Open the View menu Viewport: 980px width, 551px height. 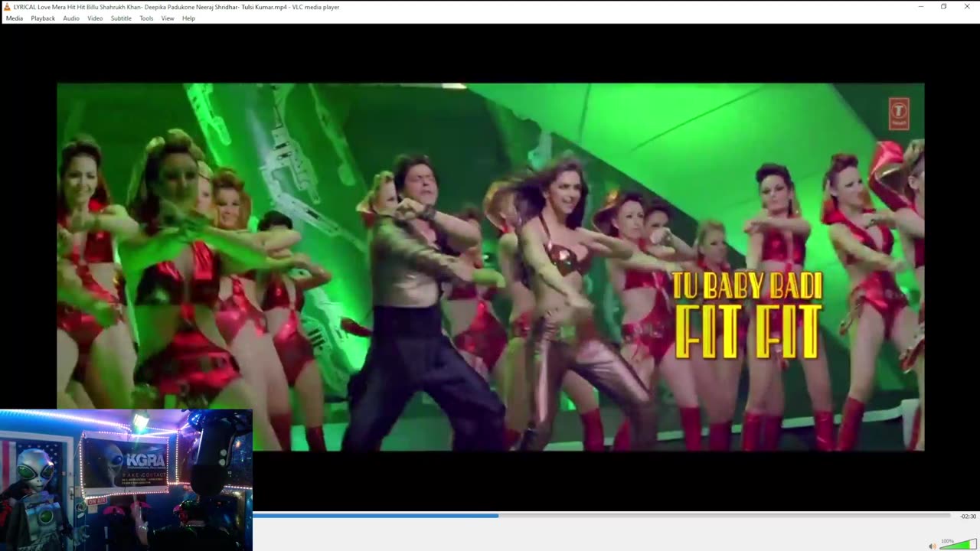coord(168,18)
